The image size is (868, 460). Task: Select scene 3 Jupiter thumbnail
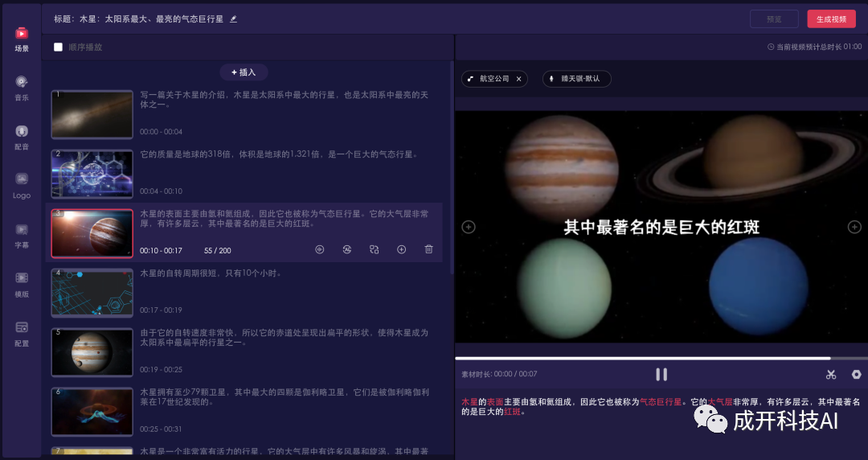pos(92,233)
